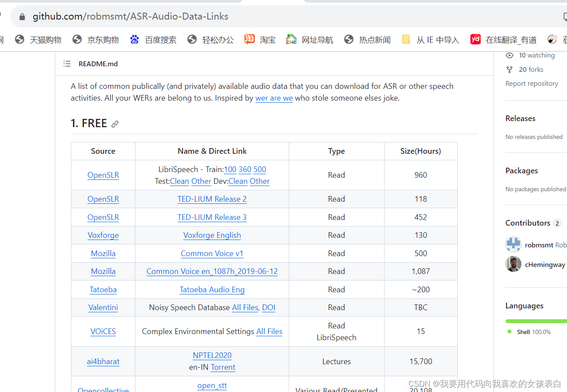Open the ai4bharat source link

coord(103,362)
